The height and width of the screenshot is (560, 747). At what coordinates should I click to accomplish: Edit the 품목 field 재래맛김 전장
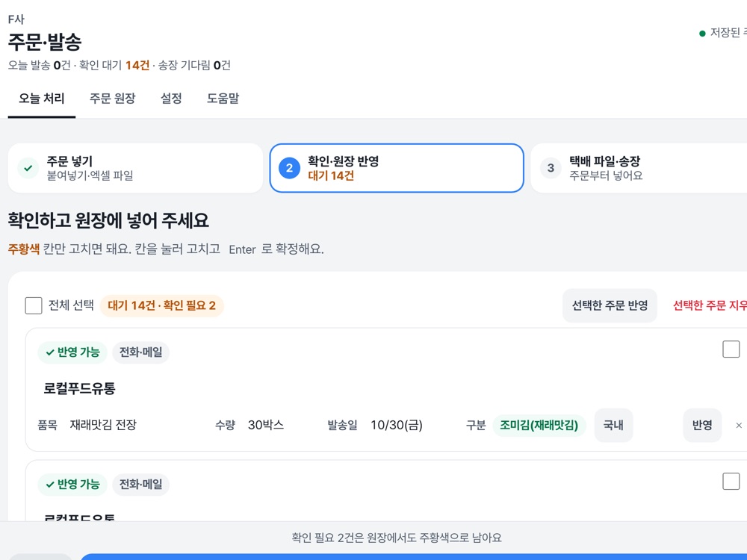tap(103, 425)
